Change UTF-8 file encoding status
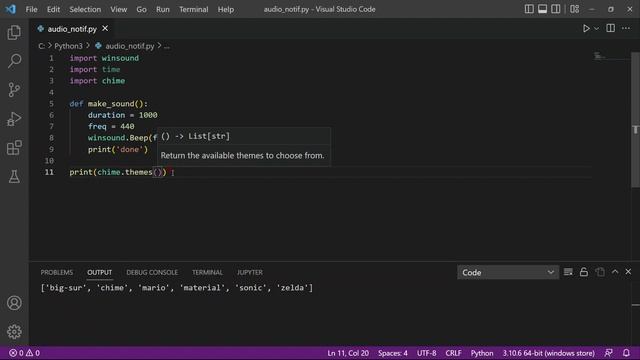The width and height of the screenshot is (640, 360). [x=426, y=353]
